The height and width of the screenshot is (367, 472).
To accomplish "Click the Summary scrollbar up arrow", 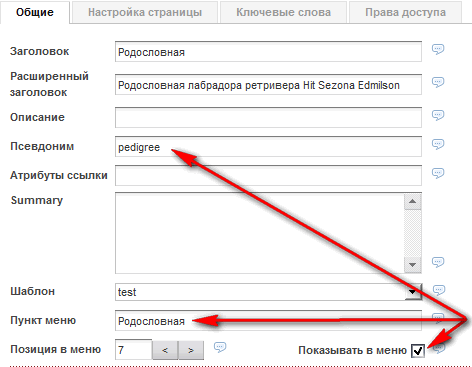I will (x=413, y=201).
